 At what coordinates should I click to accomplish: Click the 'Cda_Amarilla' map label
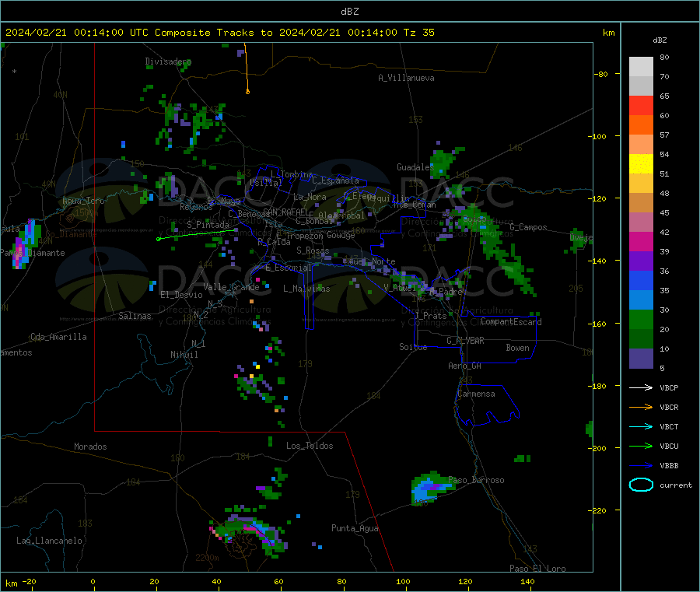[x=58, y=337]
